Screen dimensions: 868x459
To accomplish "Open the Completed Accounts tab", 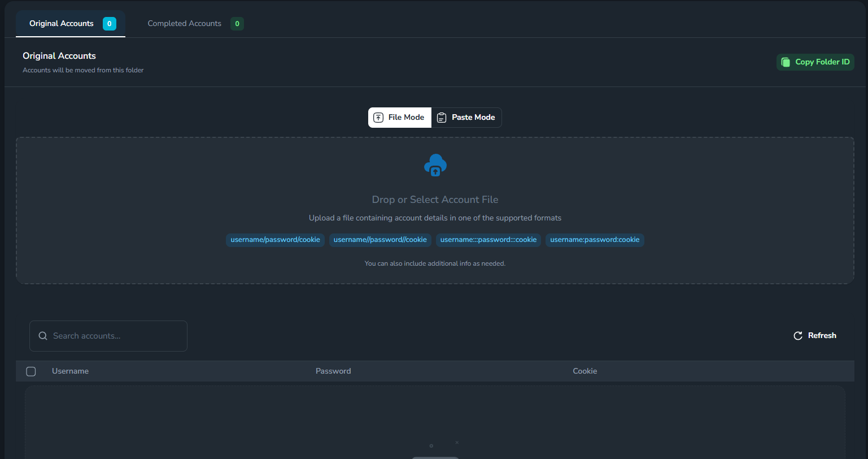I will tap(195, 24).
